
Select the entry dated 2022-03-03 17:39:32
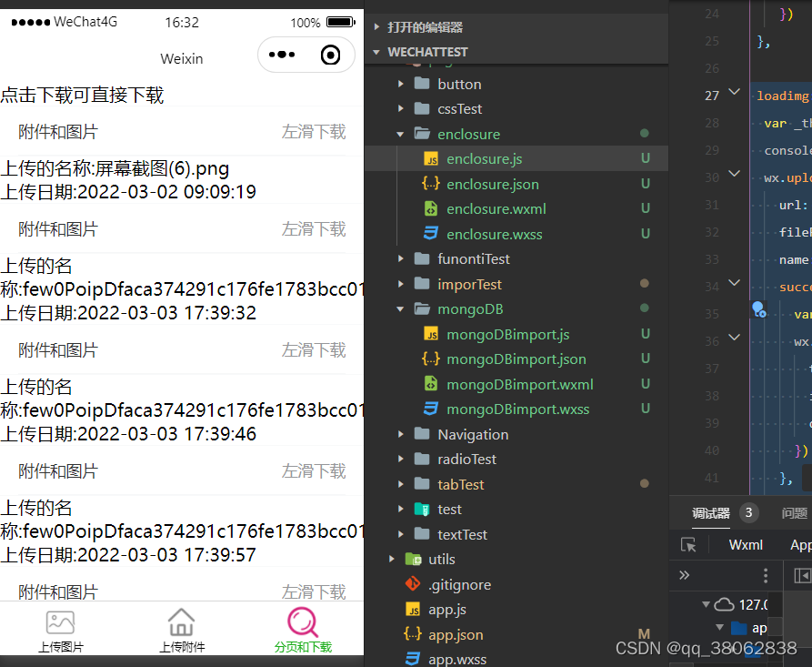pos(182,289)
